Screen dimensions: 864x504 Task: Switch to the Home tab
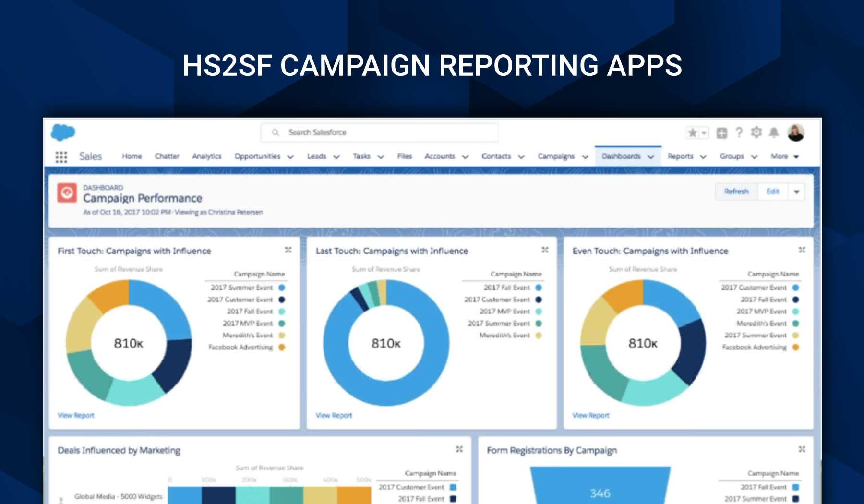point(132,156)
